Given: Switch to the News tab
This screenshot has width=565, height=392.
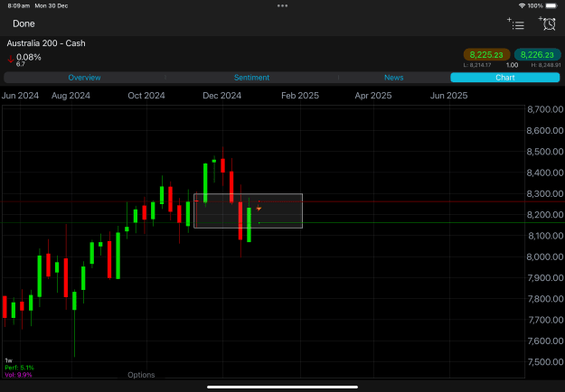Looking at the screenshot, I should point(393,78).
